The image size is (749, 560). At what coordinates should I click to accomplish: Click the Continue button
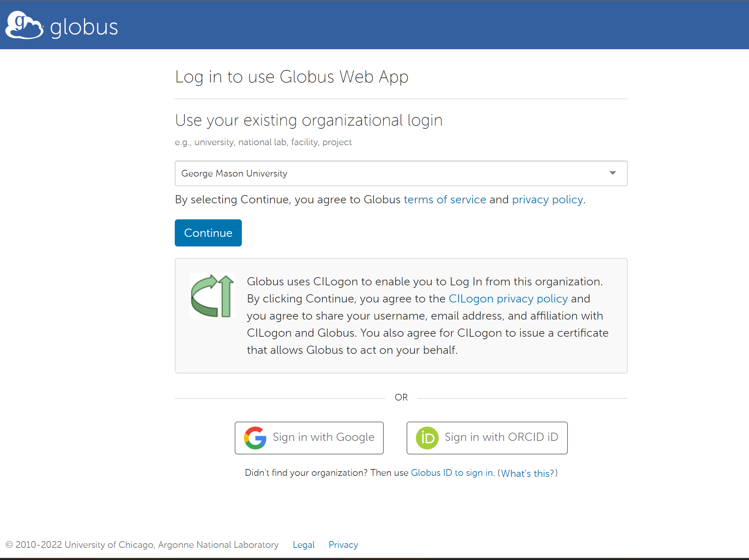pos(208,233)
